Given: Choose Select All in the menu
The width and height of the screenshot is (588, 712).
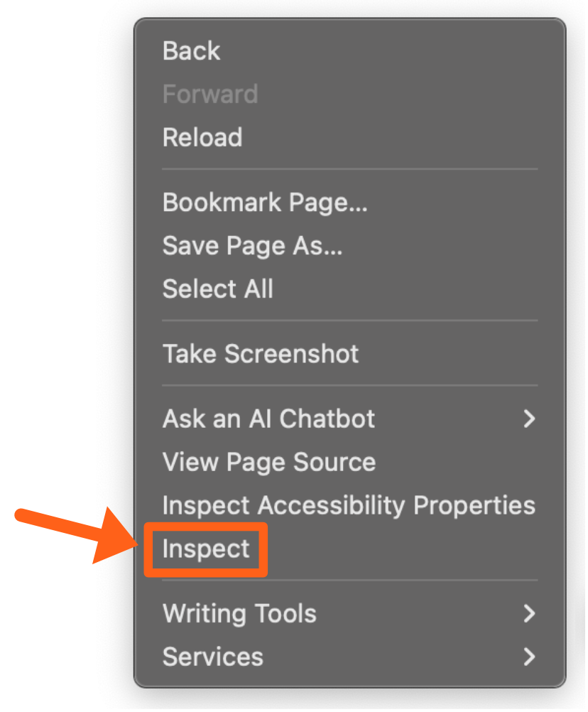Looking at the screenshot, I should tap(217, 289).
